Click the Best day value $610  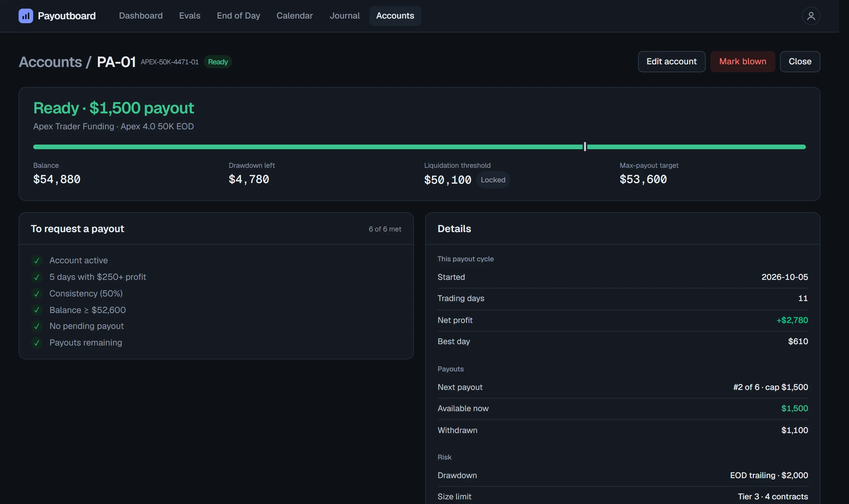coord(798,341)
